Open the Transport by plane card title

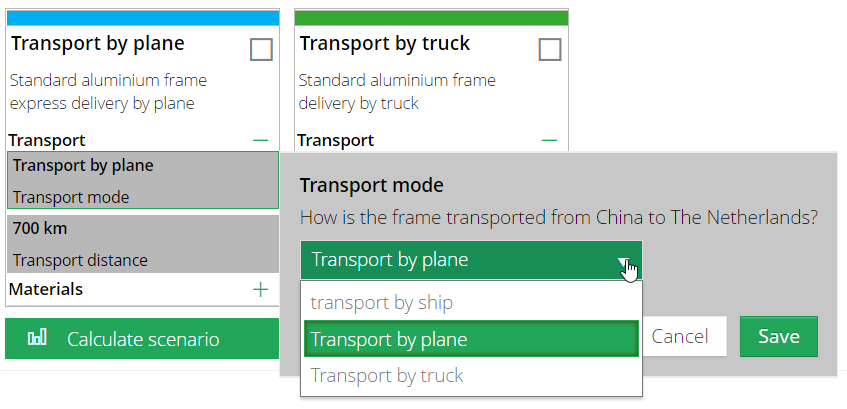[x=98, y=44]
